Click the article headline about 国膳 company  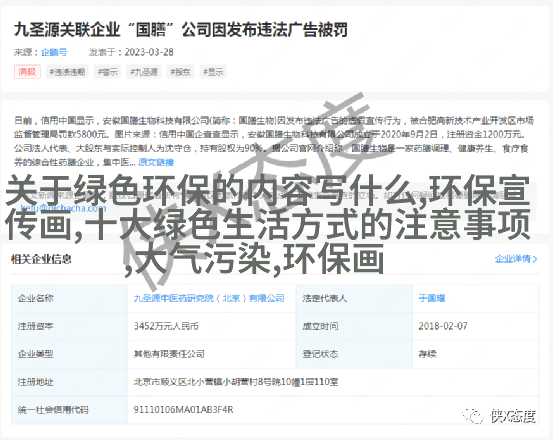coord(181,30)
